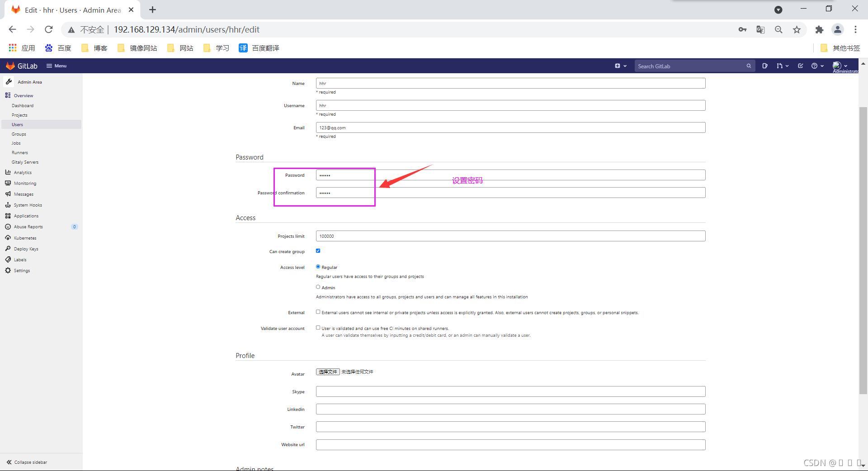Image resolution: width=868 pixels, height=471 pixels.
Task: Open the browser profile avatar icon
Action: pos(838,29)
